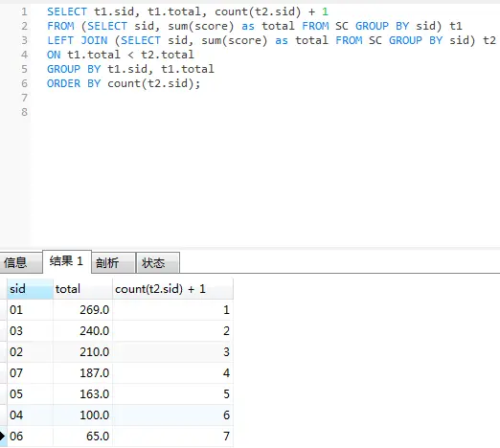
Task: Click total value 187.0
Action: tap(82, 373)
